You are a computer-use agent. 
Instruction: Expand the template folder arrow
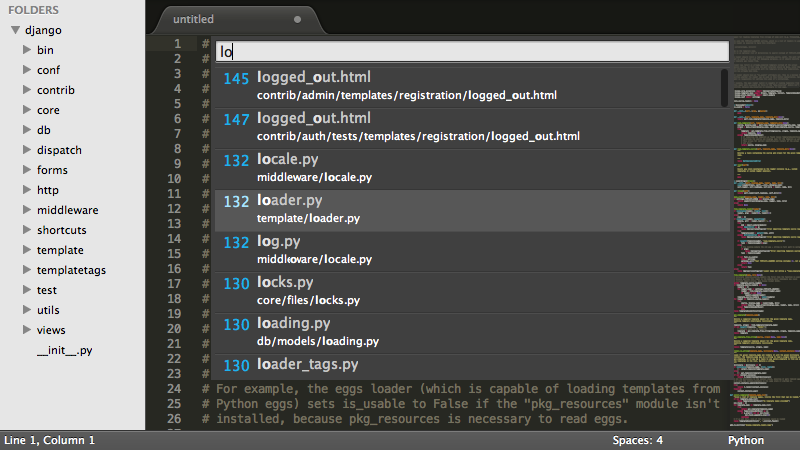[27, 249]
